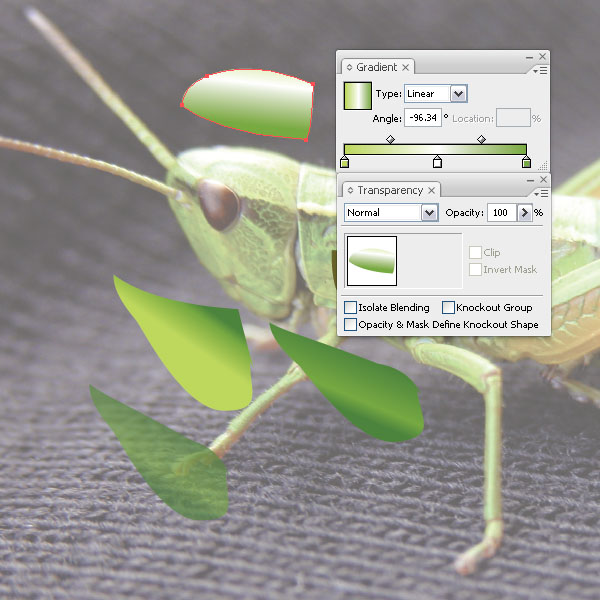Viewport: 600px width, 600px height.
Task: Click the gradient slider bar
Action: [x=435, y=149]
